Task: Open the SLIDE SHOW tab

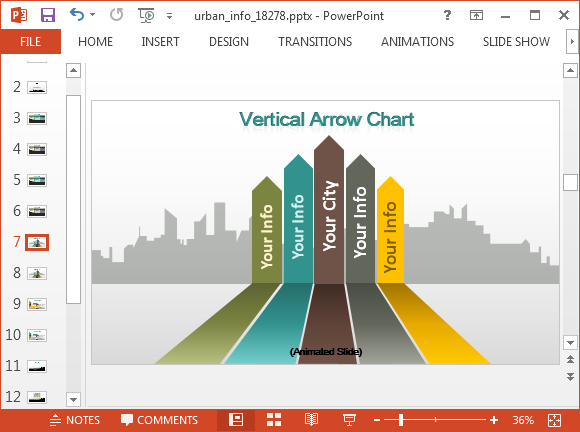Action: pos(516,41)
